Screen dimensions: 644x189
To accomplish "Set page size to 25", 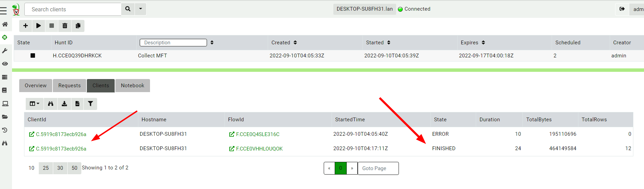I will coord(46,168).
